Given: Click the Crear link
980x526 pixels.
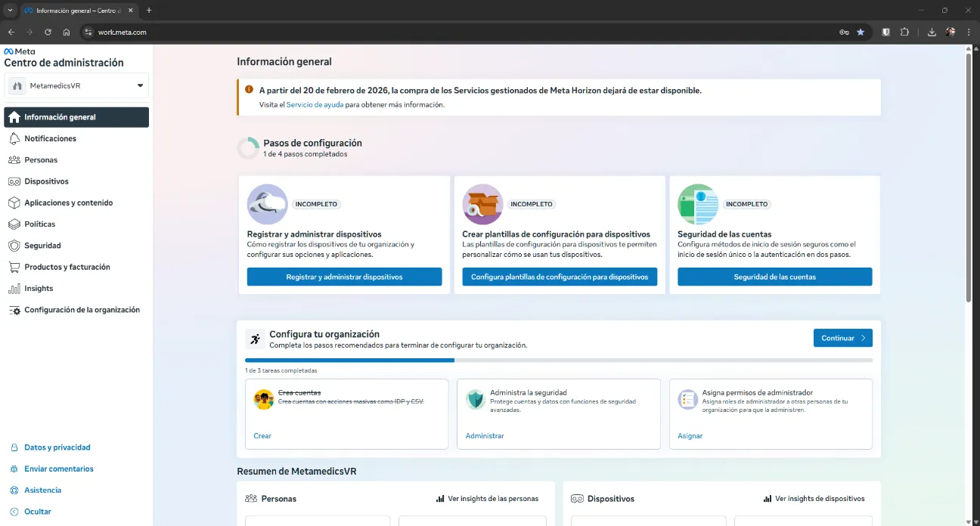Looking at the screenshot, I should pyautogui.click(x=262, y=436).
